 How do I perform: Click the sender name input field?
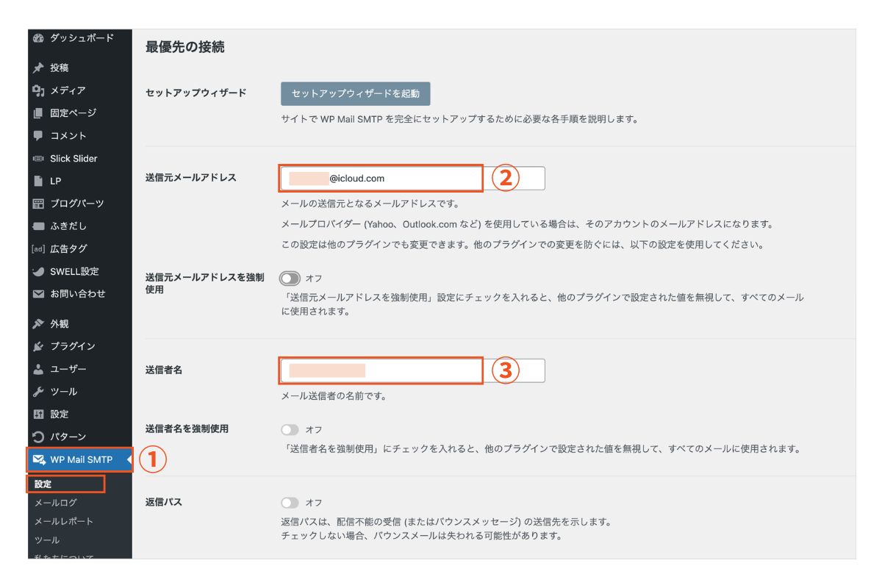381,370
